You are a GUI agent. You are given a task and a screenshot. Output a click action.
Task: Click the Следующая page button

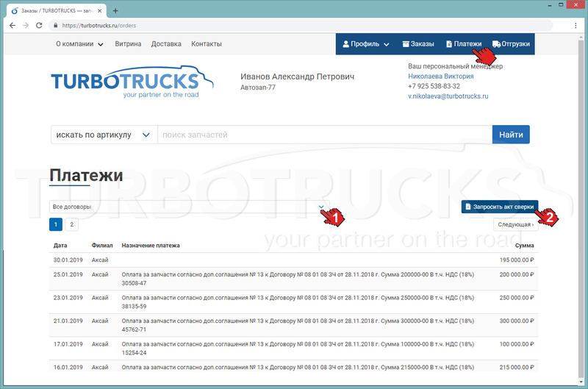point(516,225)
